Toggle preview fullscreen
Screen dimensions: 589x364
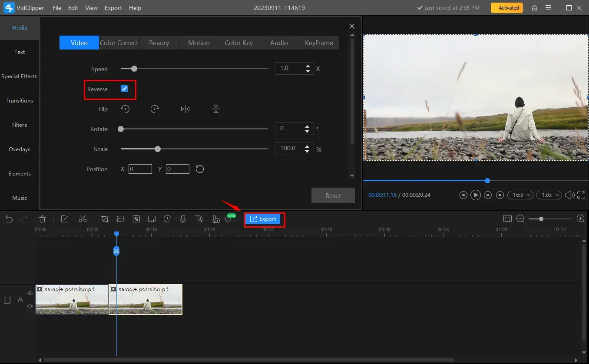click(x=581, y=195)
